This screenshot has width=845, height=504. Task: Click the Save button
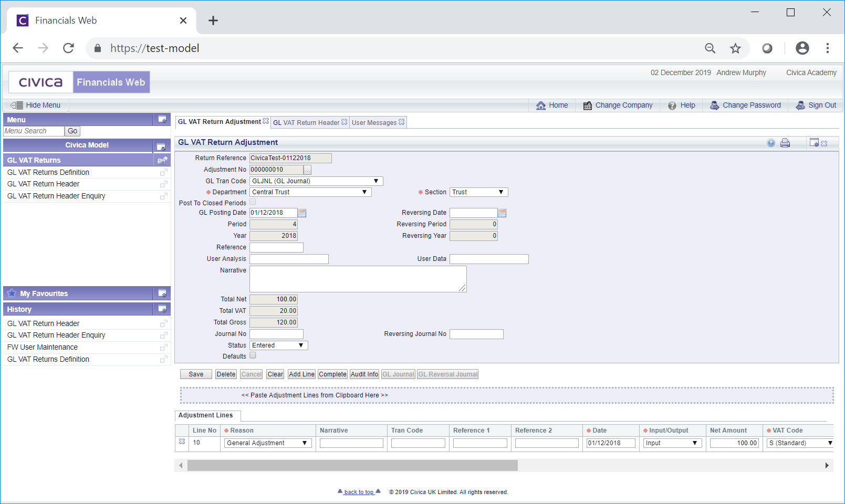(196, 374)
